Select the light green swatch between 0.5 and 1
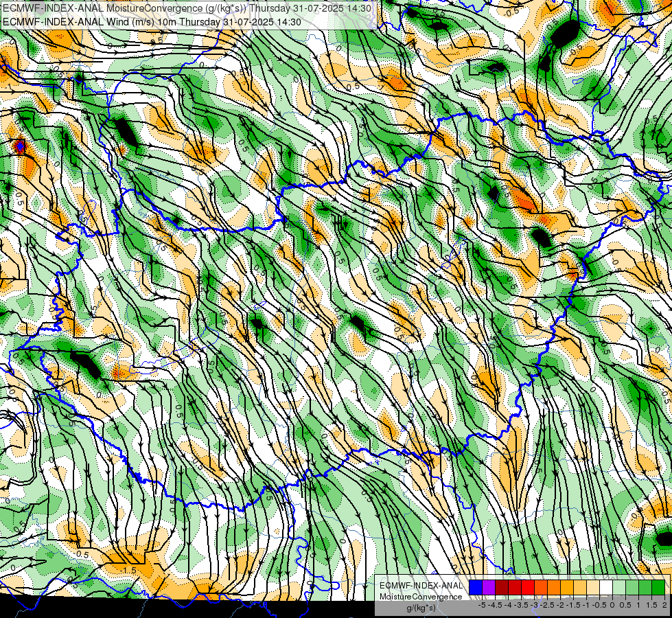Viewport: 672px width, 618px height. [632, 588]
